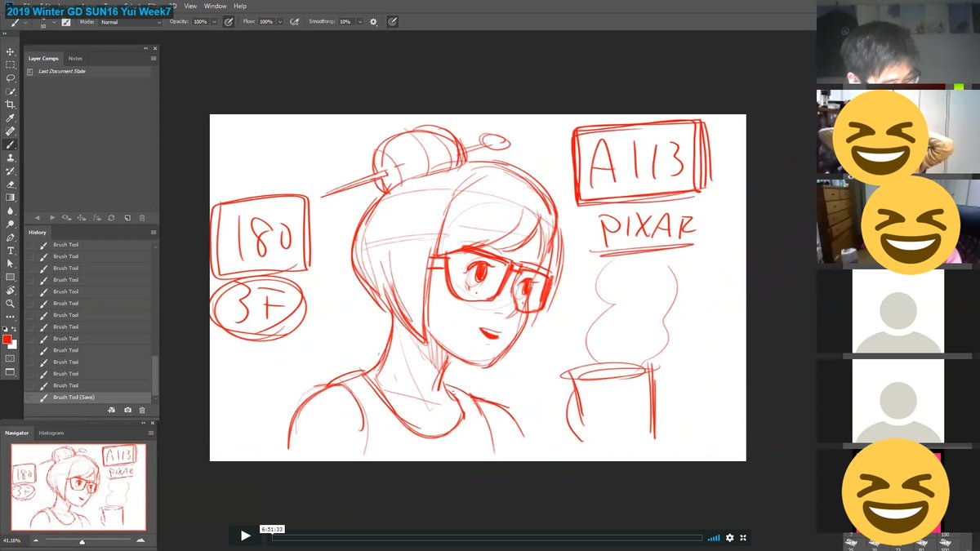Create new document from current state
980x551 pixels.
click(x=111, y=410)
